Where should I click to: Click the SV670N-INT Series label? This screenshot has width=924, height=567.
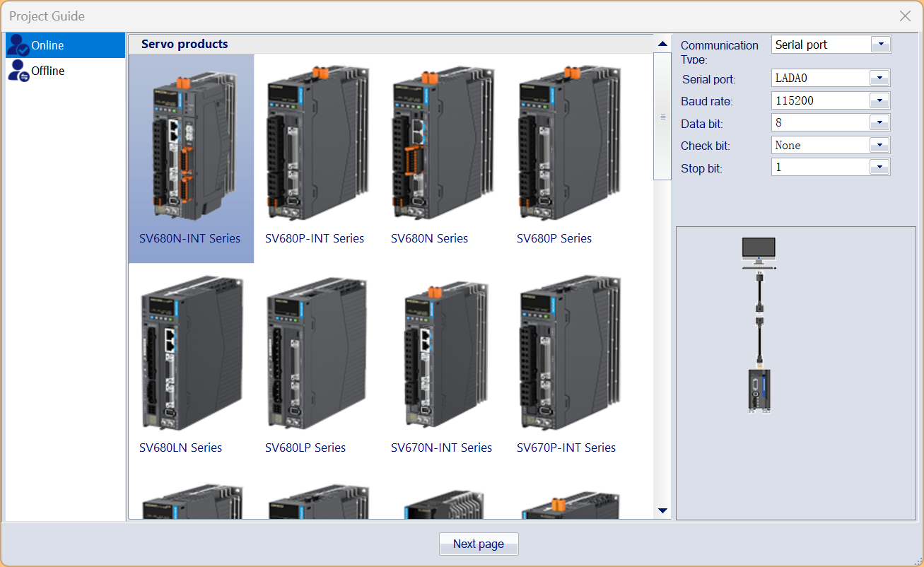pos(441,448)
